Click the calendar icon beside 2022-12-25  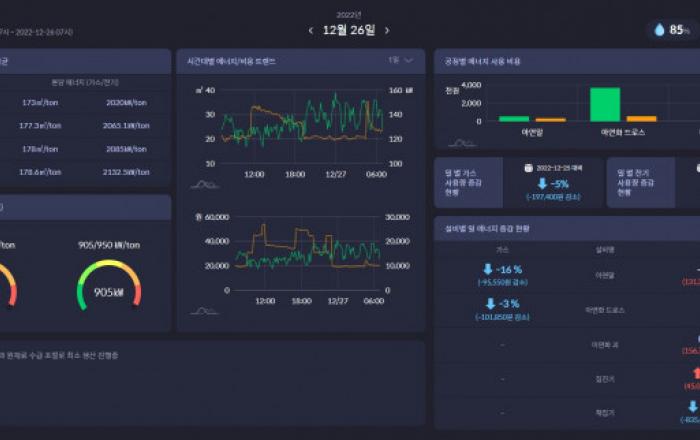(529, 168)
